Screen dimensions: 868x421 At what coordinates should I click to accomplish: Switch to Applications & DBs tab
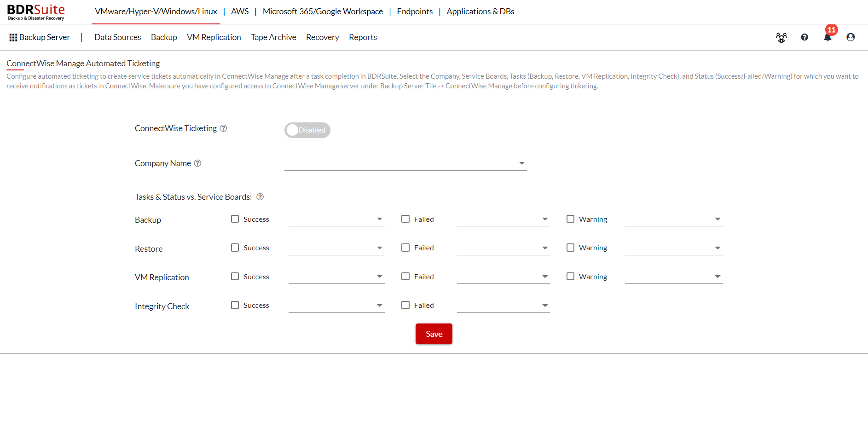click(480, 12)
